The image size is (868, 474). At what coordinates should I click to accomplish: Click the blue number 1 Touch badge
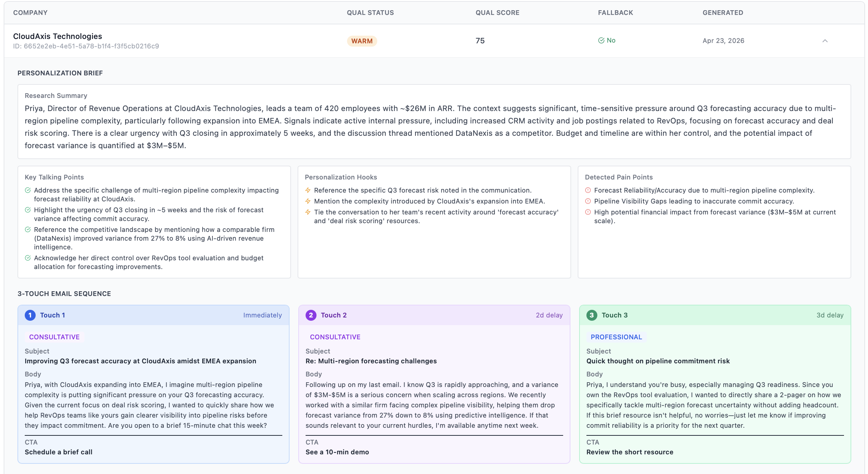(x=30, y=315)
